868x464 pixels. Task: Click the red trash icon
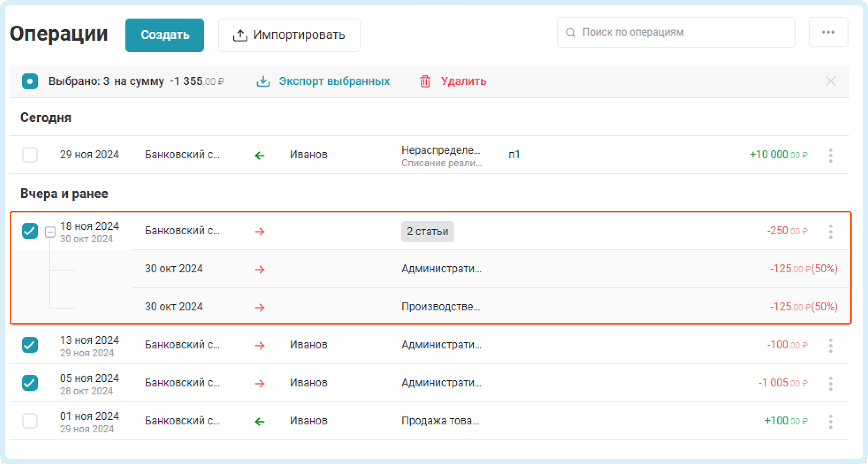pos(425,81)
